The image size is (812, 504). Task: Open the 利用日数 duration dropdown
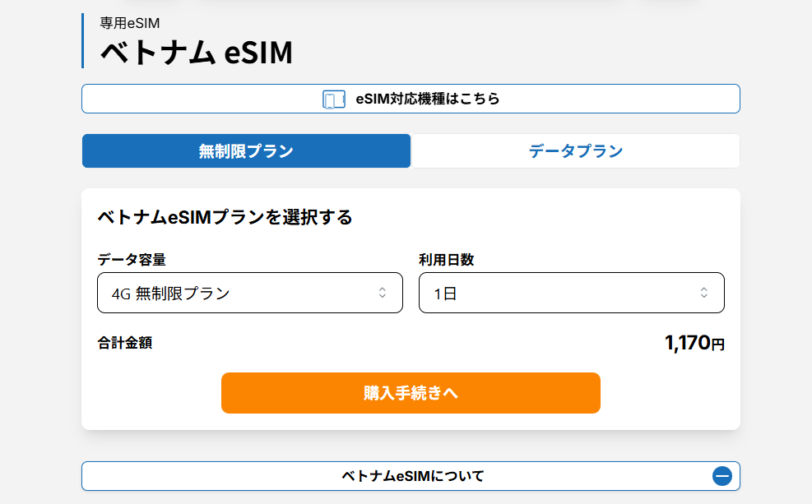[x=571, y=292]
